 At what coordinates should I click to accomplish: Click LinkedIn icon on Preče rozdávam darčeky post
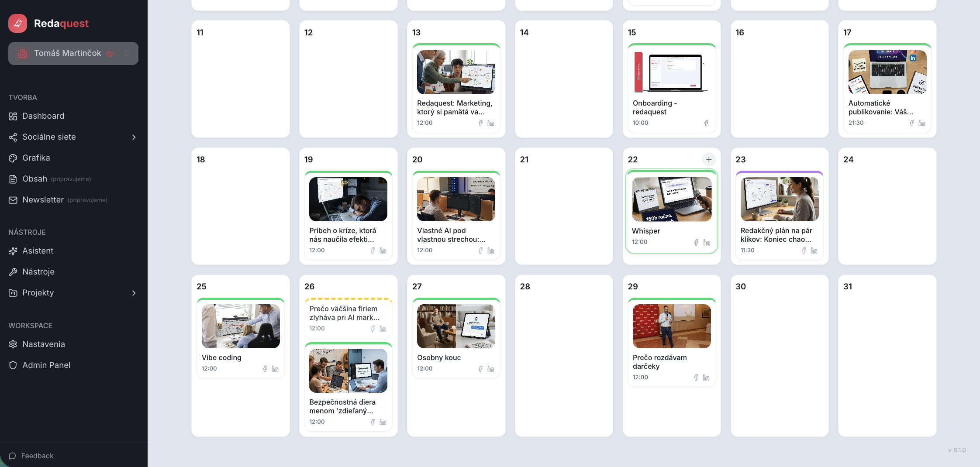coord(706,378)
